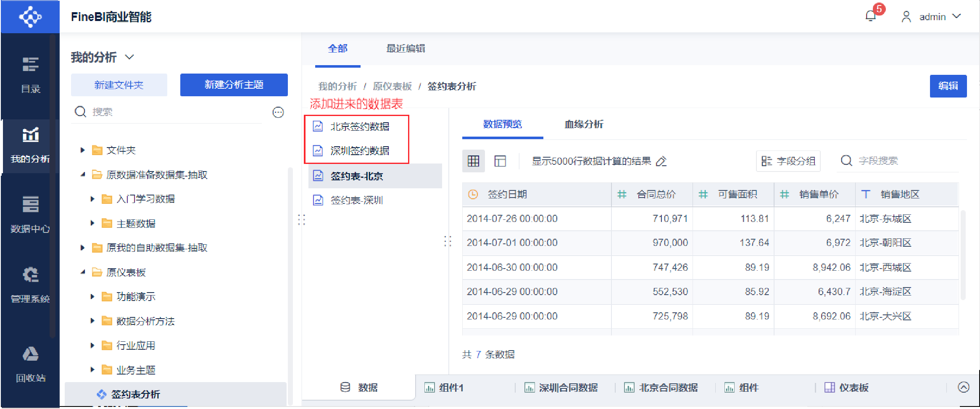The image size is (980, 409).
Task: Select 签约表分析 in the folder tree
Action: click(176, 394)
